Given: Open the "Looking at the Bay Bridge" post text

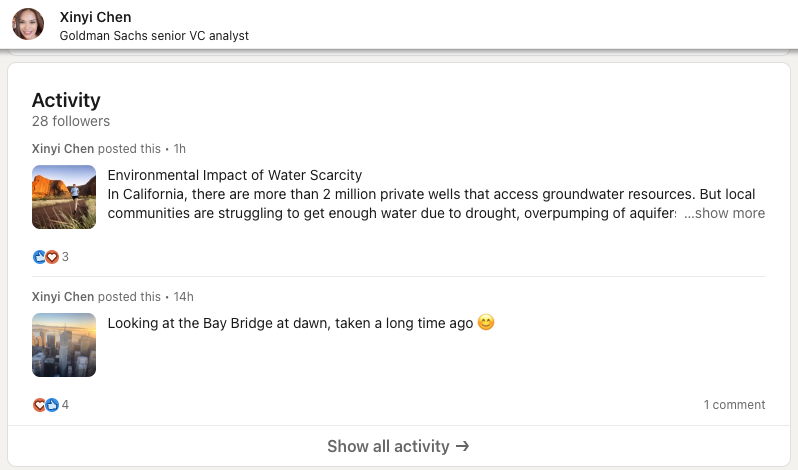Looking at the screenshot, I should 290,323.
